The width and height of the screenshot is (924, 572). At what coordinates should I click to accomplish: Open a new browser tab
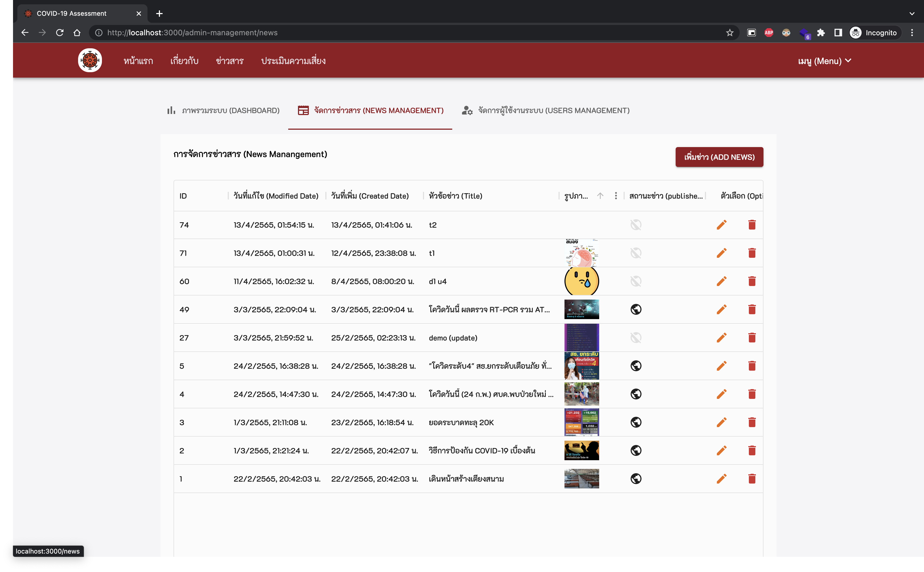[x=159, y=14]
